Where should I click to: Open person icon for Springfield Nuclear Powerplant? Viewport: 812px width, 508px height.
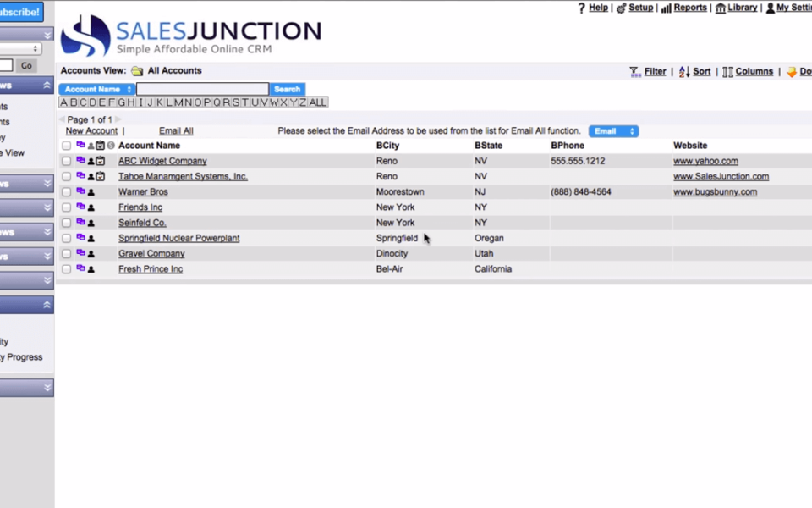click(x=91, y=239)
